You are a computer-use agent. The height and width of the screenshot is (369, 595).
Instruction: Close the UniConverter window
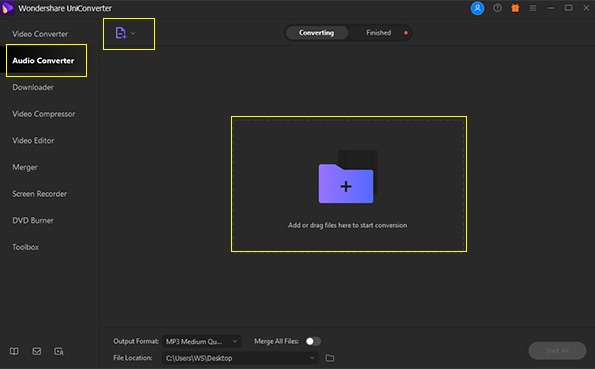pos(586,8)
